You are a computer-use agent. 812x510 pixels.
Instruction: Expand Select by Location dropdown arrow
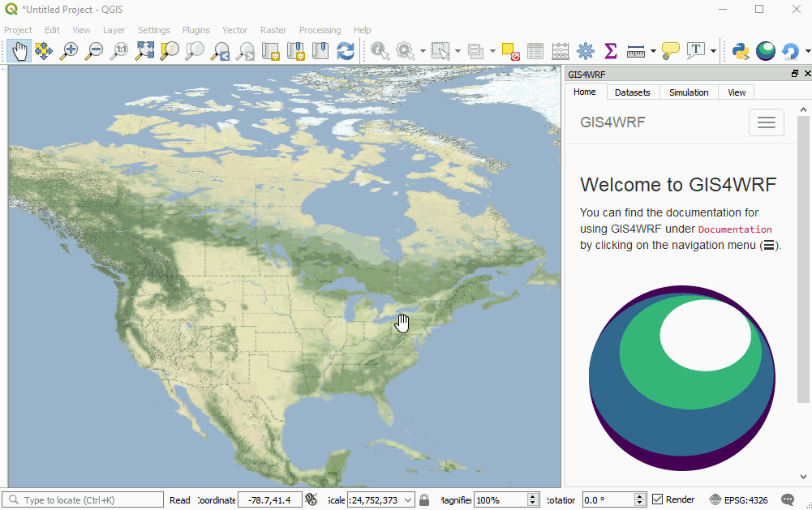pyautogui.click(x=492, y=51)
